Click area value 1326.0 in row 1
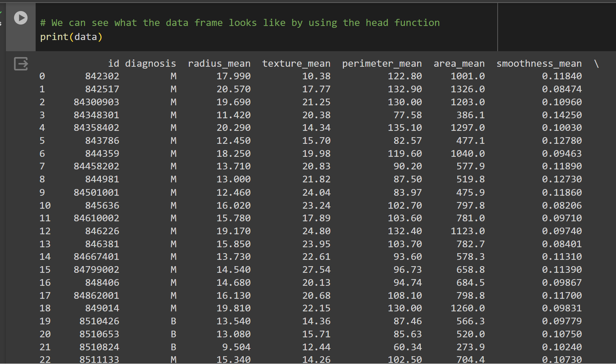The height and width of the screenshot is (364, 616). (x=468, y=89)
